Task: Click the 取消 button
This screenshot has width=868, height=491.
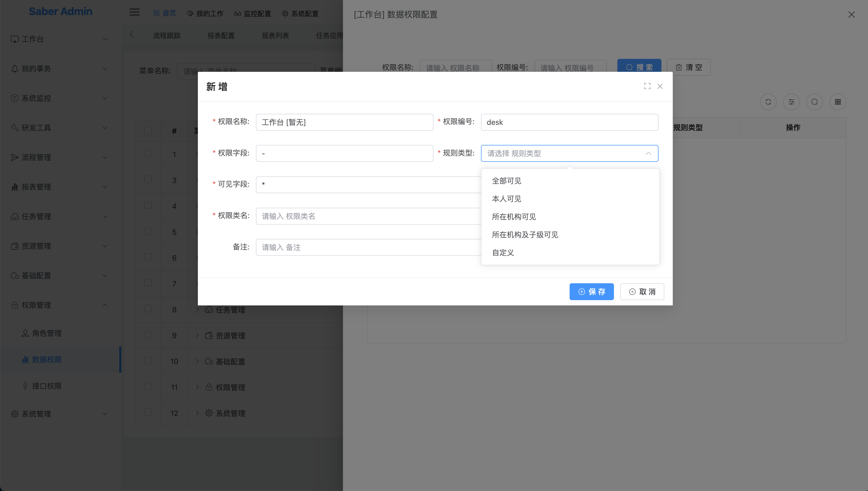Action: click(642, 292)
